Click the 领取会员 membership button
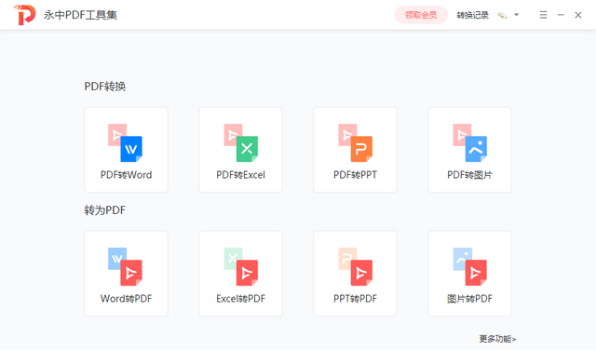Screen dimensions: 596x364 [x=421, y=15]
